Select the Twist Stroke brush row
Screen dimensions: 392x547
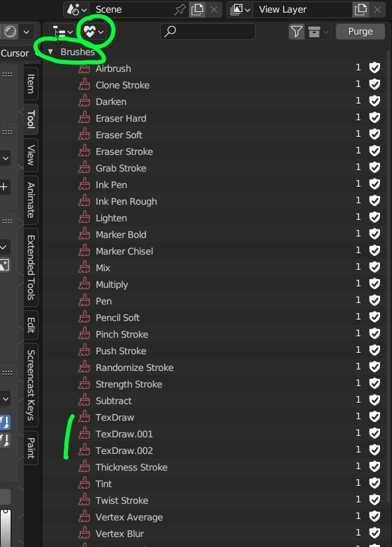[x=214, y=500]
